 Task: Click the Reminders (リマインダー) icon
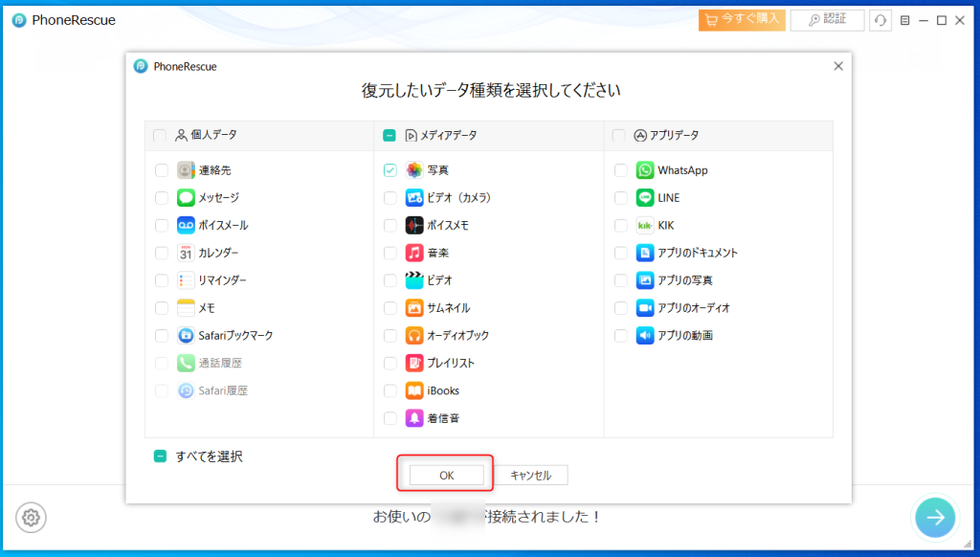click(186, 280)
